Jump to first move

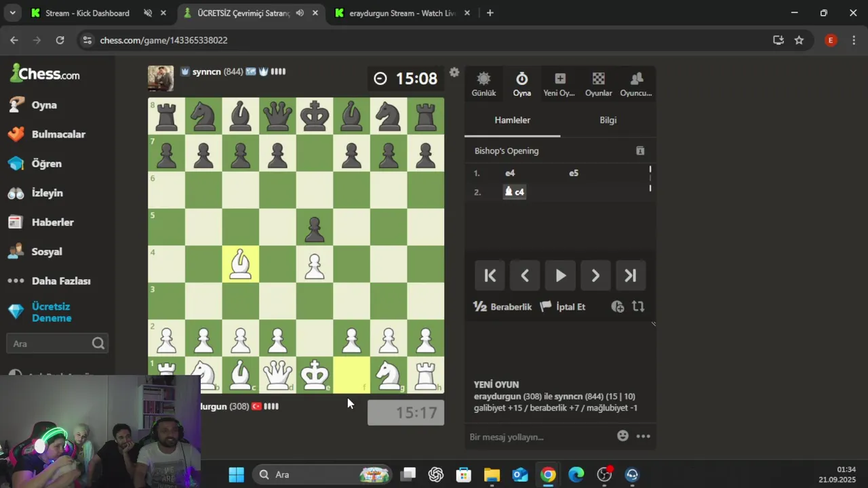tap(490, 275)
